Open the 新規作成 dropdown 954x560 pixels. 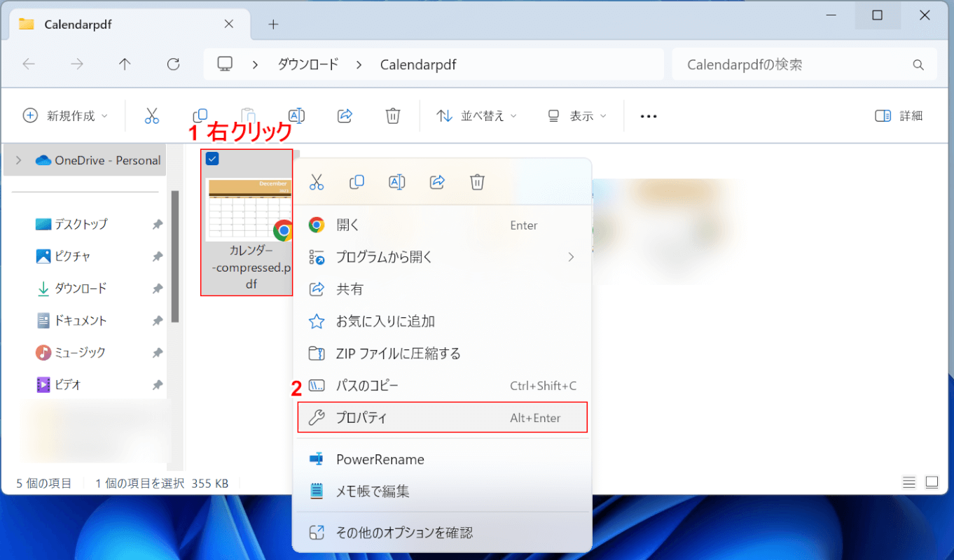[66, 116]
